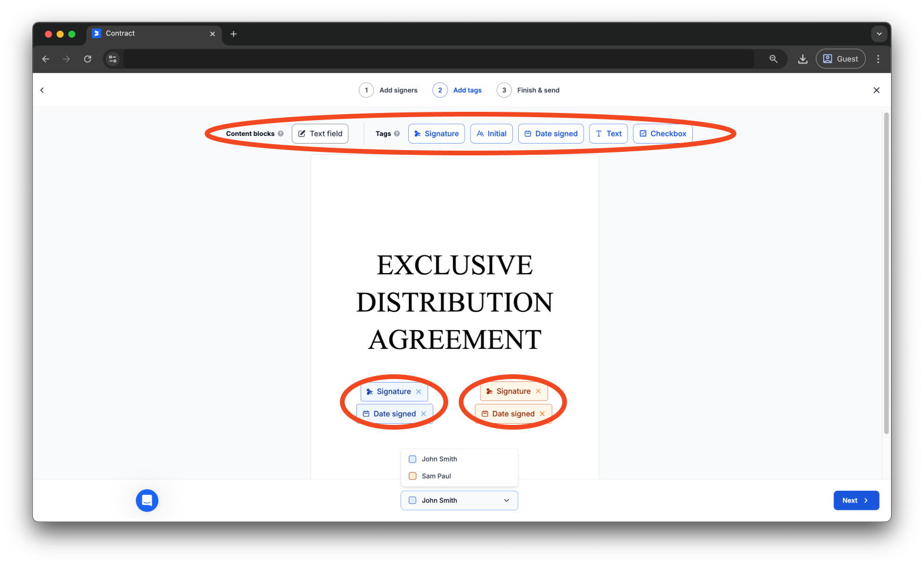Open the chat support bubble

point(147,500)
